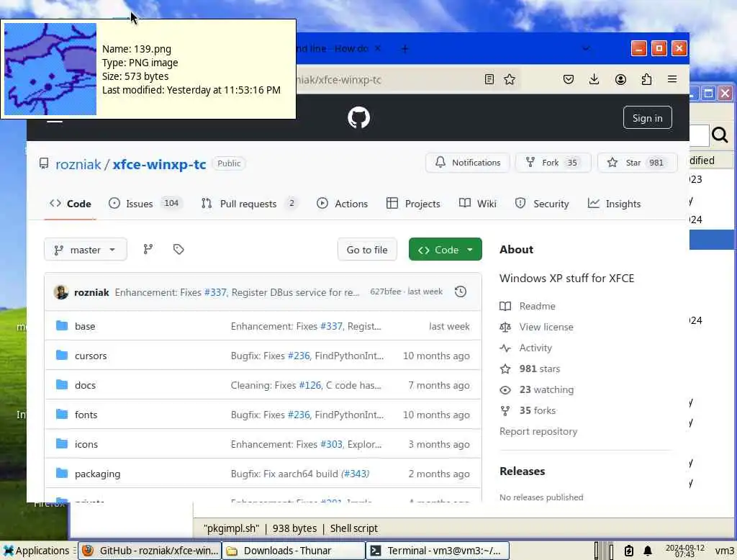Open the Releases heading link
Viewport: 737px width, 560px height.
coord(523,471)
